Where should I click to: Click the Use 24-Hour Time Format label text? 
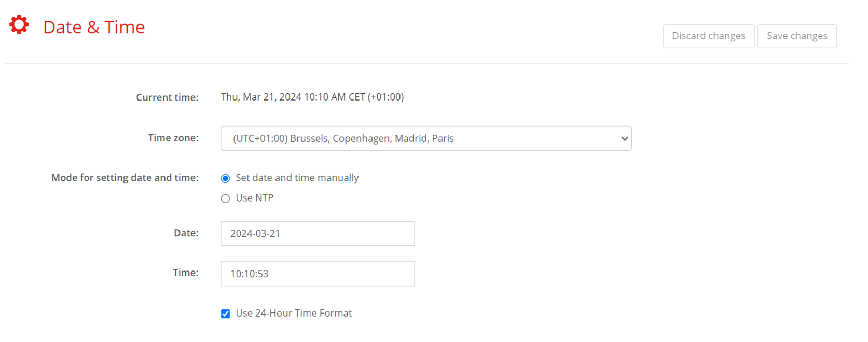click(294, 313)
